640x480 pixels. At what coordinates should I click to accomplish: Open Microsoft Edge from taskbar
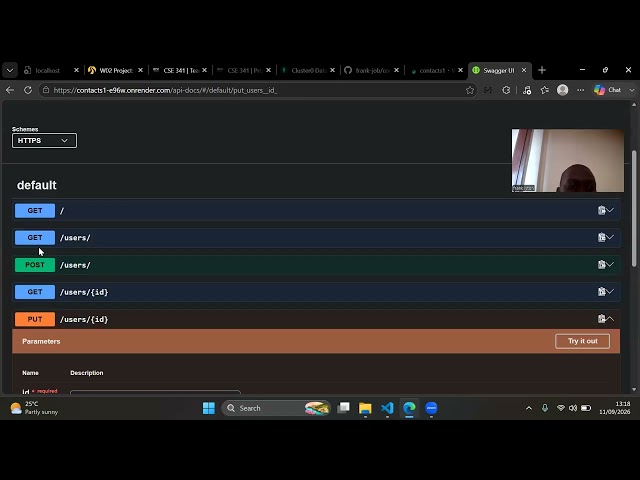[x=409, y=408]
